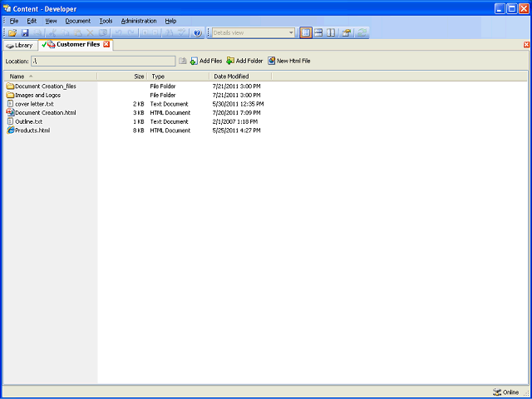532x399 pixels.
Task: Click the Redo arrow toolbar icon
Action: tap(131, 33)
